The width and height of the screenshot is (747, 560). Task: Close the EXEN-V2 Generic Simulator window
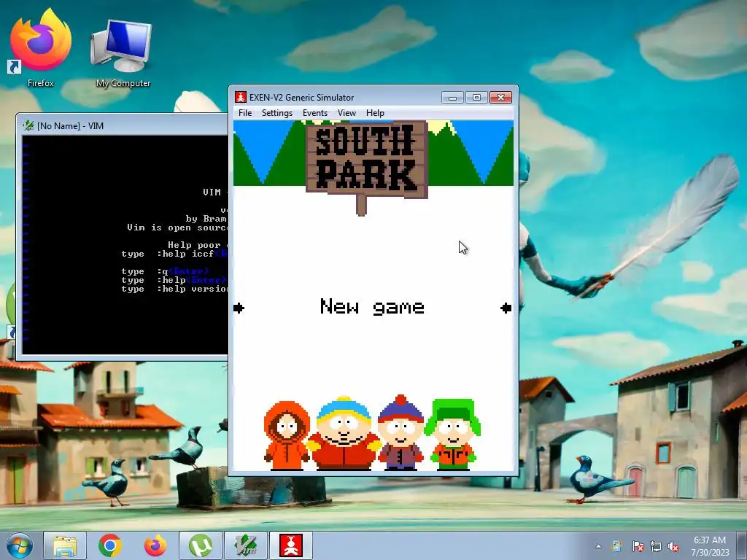[500, 98]
